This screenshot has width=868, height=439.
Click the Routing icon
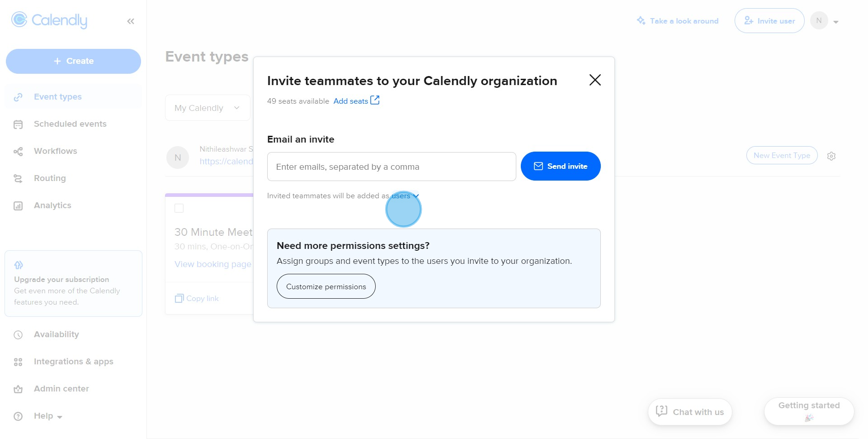click(18, 179)
